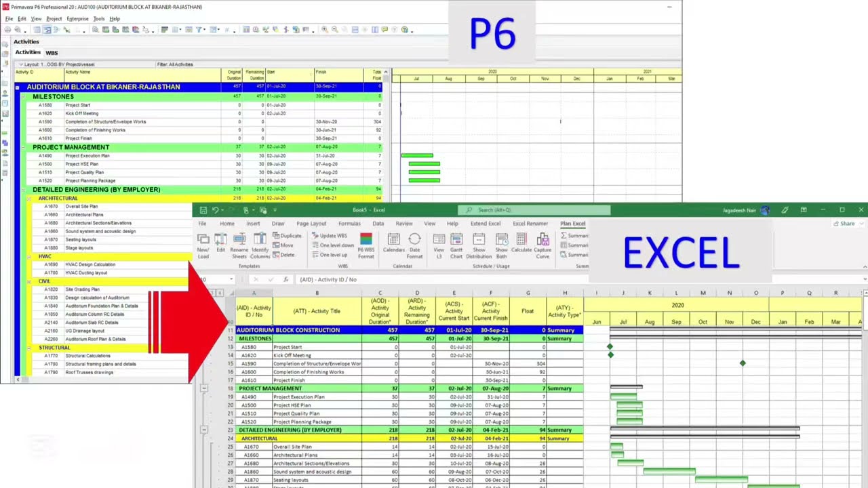Click One level down in WBS group

[x=333, y=245]
